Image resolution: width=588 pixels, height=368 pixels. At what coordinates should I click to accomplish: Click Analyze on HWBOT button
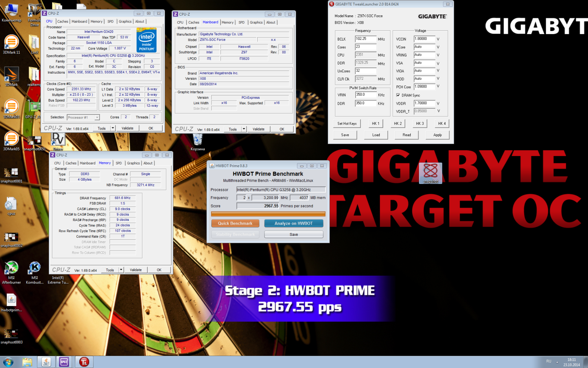[x=294, y=224]
